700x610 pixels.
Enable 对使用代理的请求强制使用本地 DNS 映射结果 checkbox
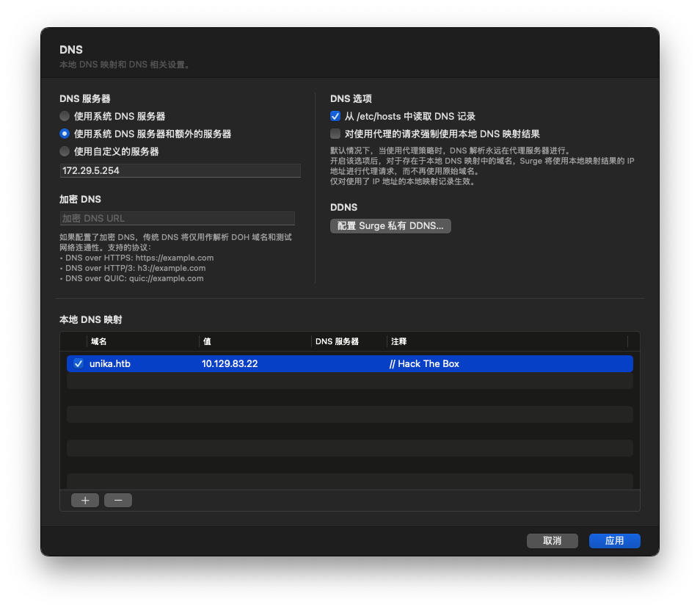pyautogui.click(x=335, y=134)
